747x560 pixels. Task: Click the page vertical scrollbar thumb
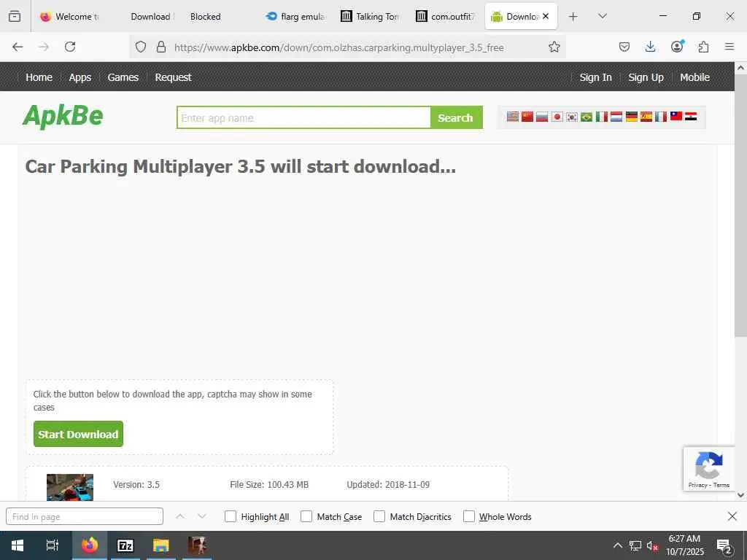[x=740, y=205]
